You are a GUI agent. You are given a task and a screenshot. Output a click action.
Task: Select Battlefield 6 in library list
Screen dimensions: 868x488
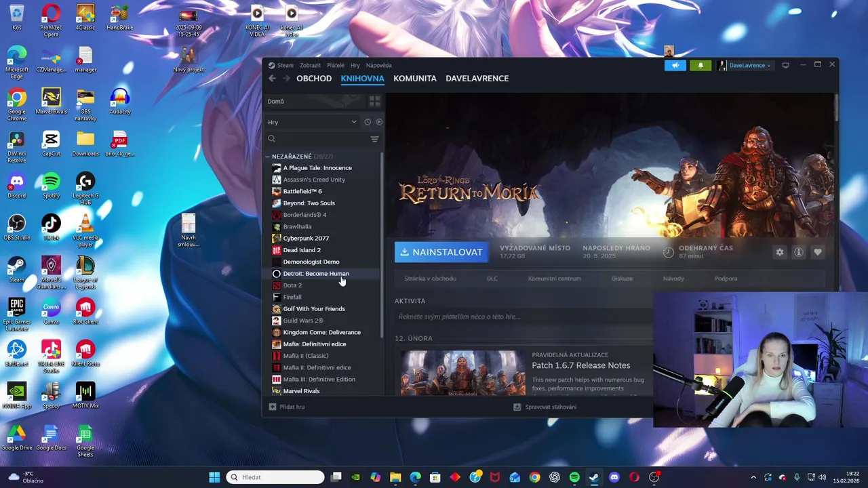tap(302, 191)
